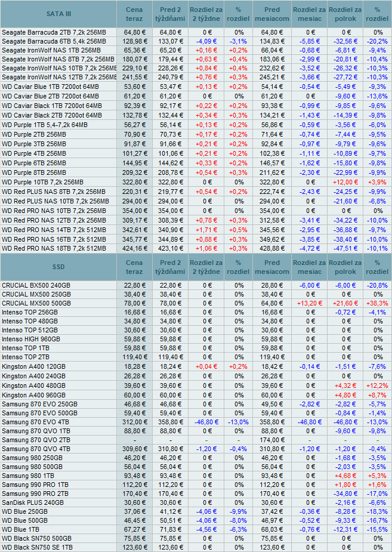Select Kingston A400 120GB row name
The height and width of the screenshot is (552, 392).
(33, 366)
